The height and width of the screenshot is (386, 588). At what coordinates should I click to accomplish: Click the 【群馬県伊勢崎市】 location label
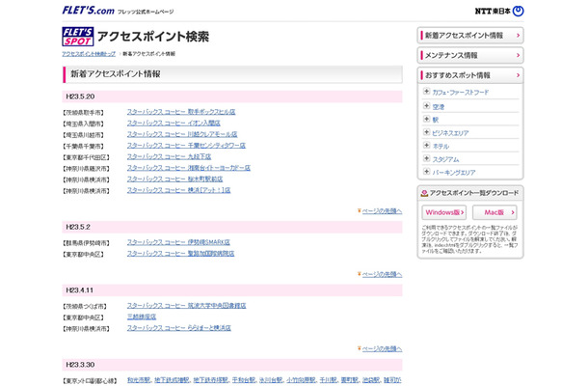tap(86, 243)
